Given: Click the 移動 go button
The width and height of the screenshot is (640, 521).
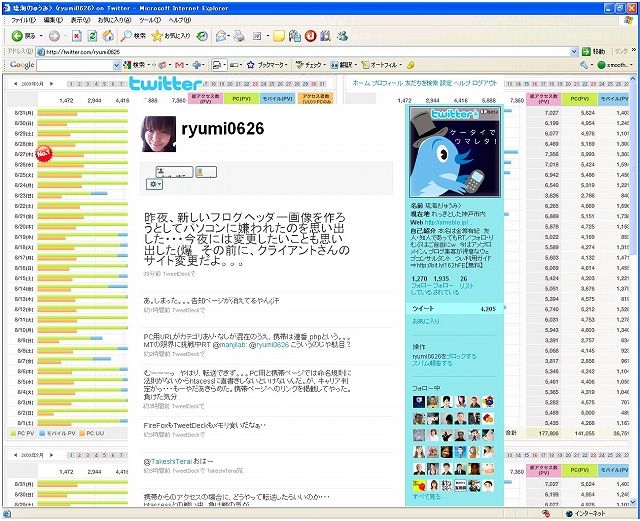Looking at the screenshot, I should tap(594, 51).
